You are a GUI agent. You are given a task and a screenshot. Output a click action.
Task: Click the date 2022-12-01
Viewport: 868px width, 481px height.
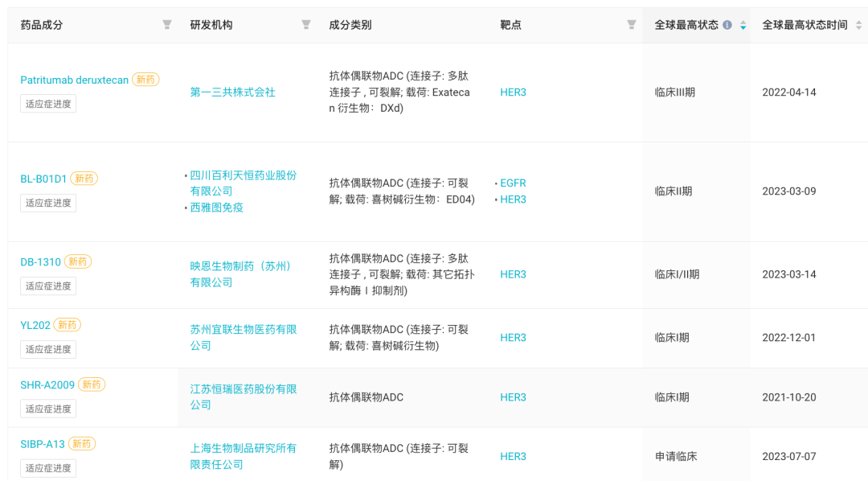coord(789,338)
